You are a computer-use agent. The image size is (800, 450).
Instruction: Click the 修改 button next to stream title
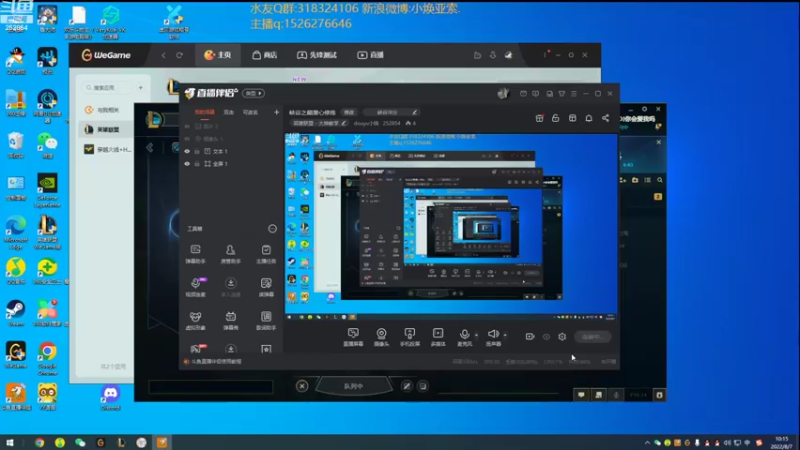click(x=349, y=112)
